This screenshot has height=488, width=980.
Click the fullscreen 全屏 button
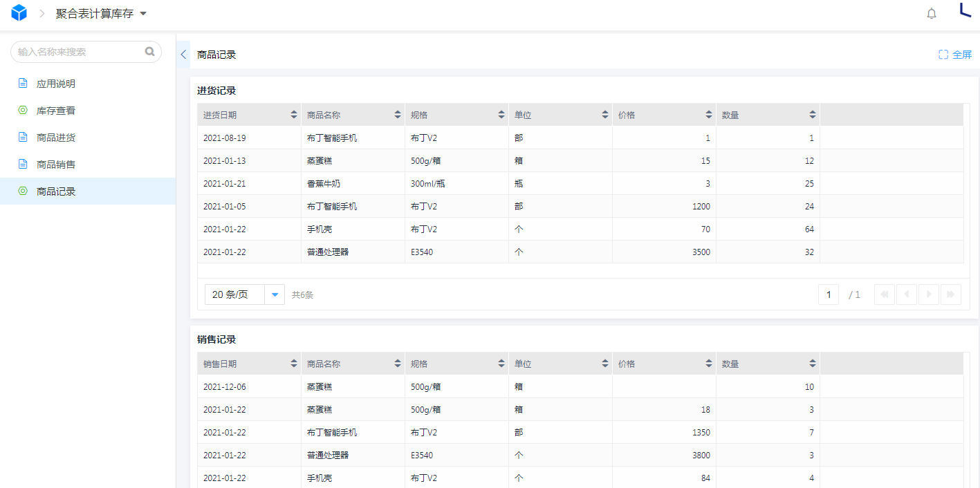point(955,55)
